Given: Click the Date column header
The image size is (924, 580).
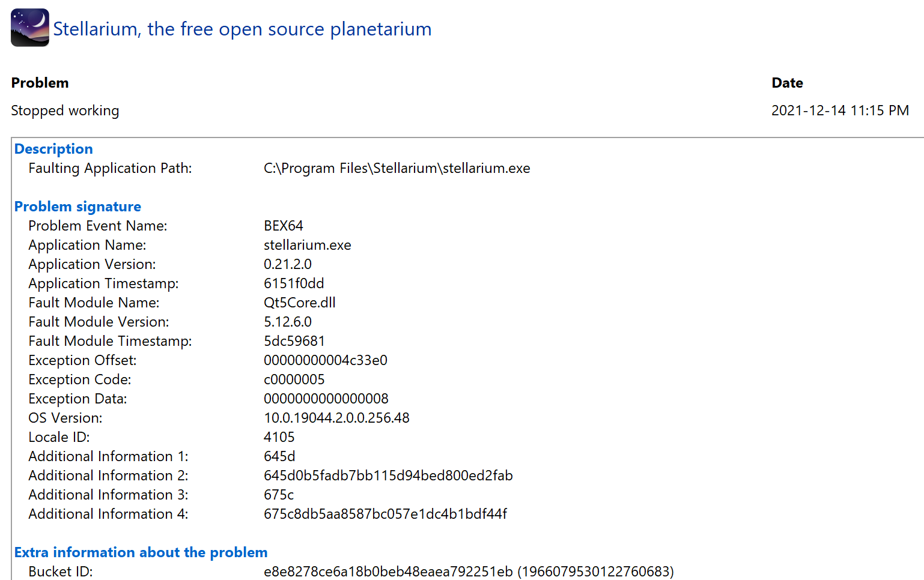Looking at the screenshot, I should coord(787,83).
